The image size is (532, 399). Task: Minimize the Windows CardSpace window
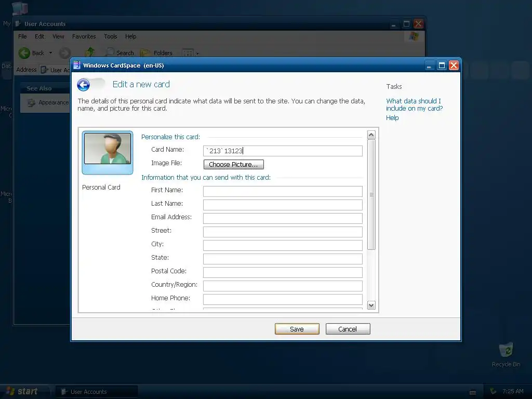pos(429,65)
